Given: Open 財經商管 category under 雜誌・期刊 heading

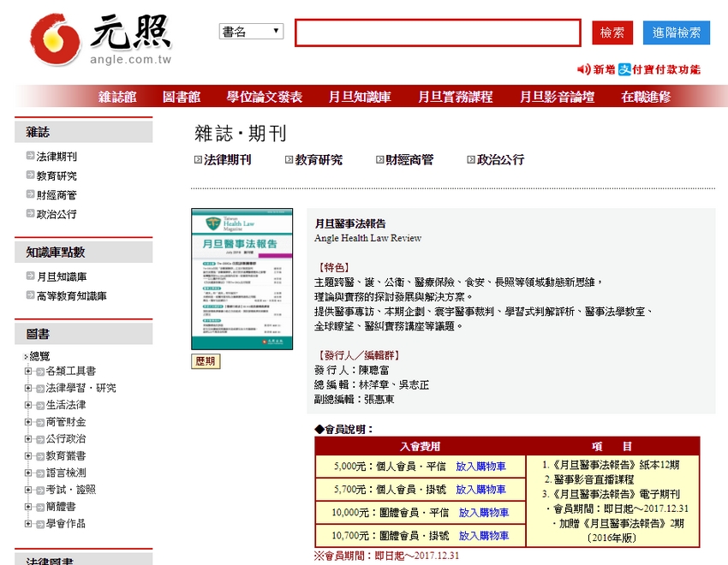Looking at the screenshot, I should tap(409, 160).
